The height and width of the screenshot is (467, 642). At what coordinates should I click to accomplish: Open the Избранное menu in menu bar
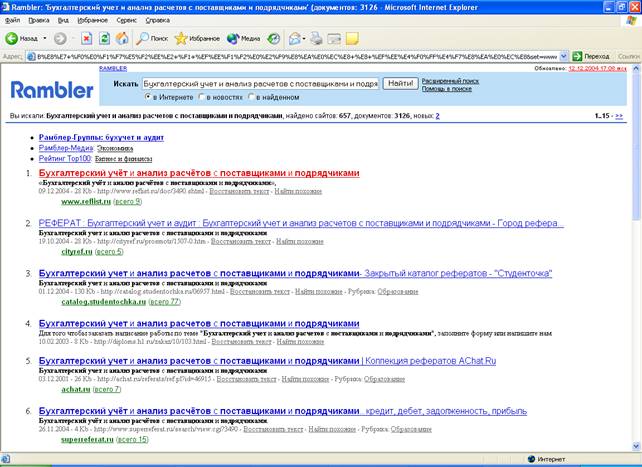(94, 19)
